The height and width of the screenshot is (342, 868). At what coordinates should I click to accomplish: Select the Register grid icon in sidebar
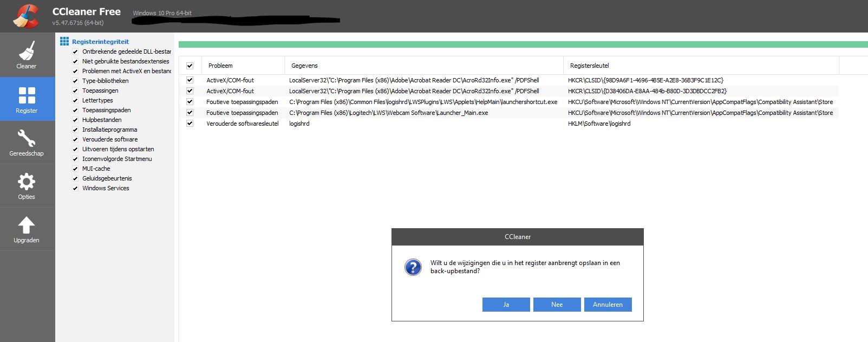[27, 95]
